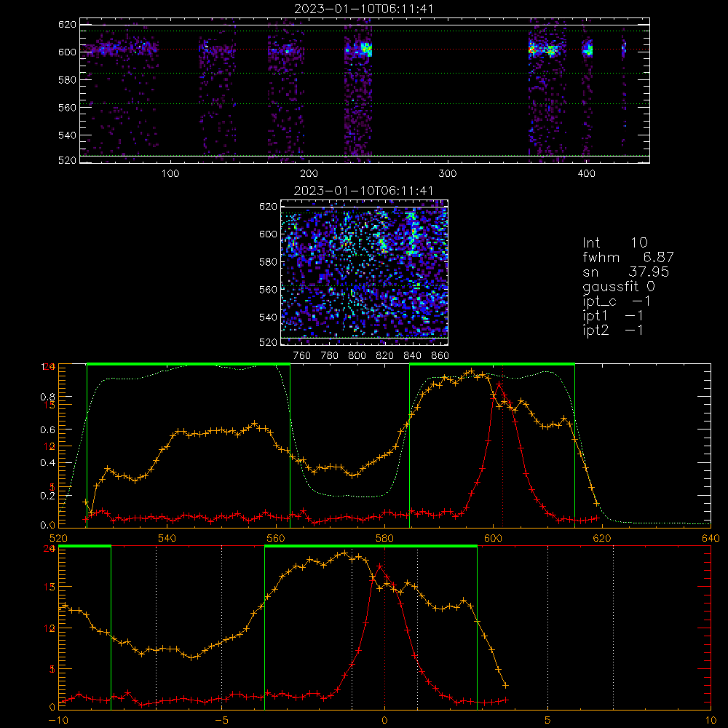Click x-axis label 560 of the third plot
The image size is (728, 728).
[x=276, y=539]
